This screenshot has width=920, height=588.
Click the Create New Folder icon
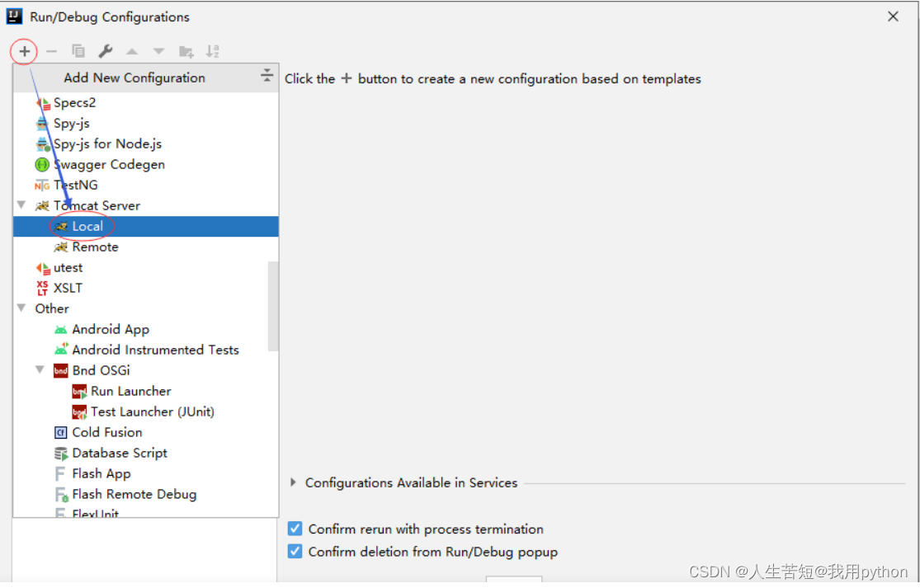[186, 52]
